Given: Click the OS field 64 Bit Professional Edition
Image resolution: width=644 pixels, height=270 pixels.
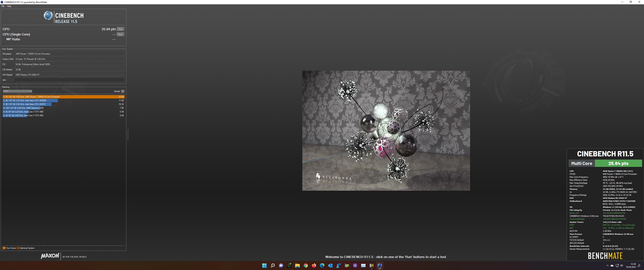Looking at the screenshot, I should 69,64.
